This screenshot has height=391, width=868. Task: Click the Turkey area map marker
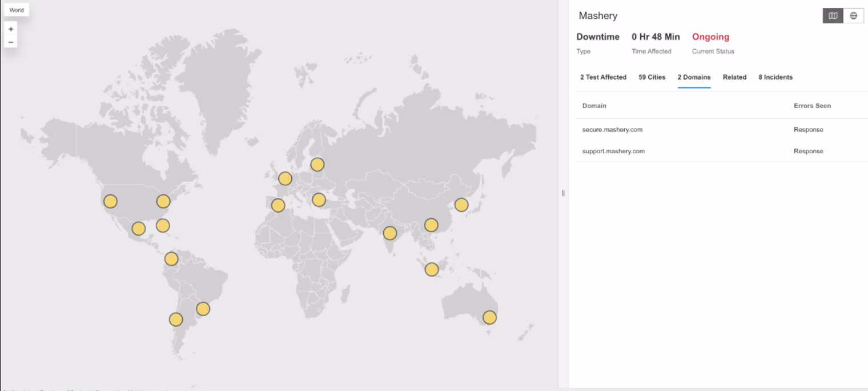(x=319, y=200)
